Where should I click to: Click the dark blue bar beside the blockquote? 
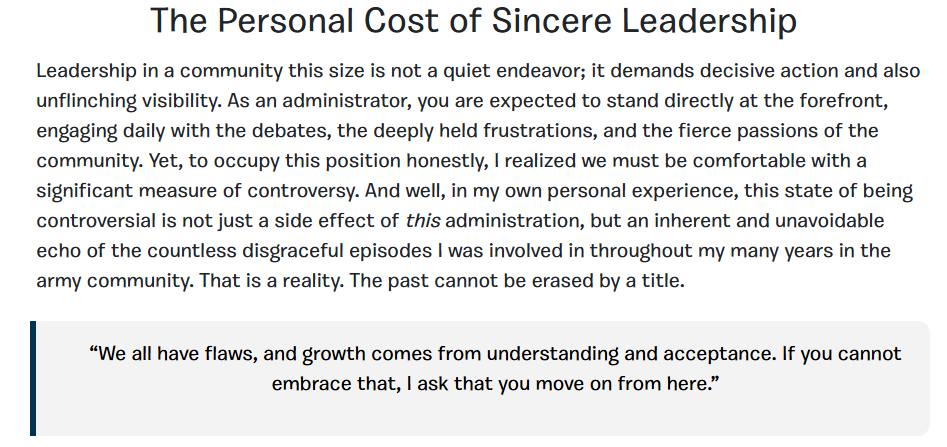[x=33, y=378]
